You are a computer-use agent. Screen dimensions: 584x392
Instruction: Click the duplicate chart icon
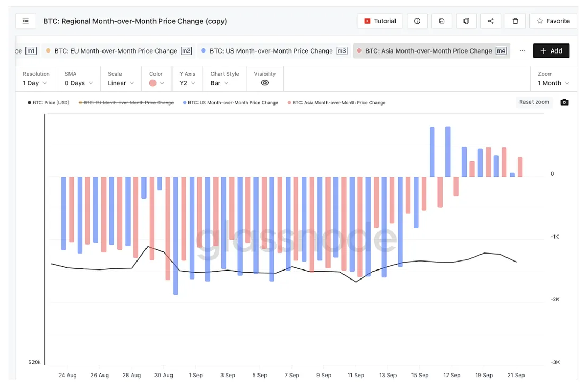click(466, 21)
